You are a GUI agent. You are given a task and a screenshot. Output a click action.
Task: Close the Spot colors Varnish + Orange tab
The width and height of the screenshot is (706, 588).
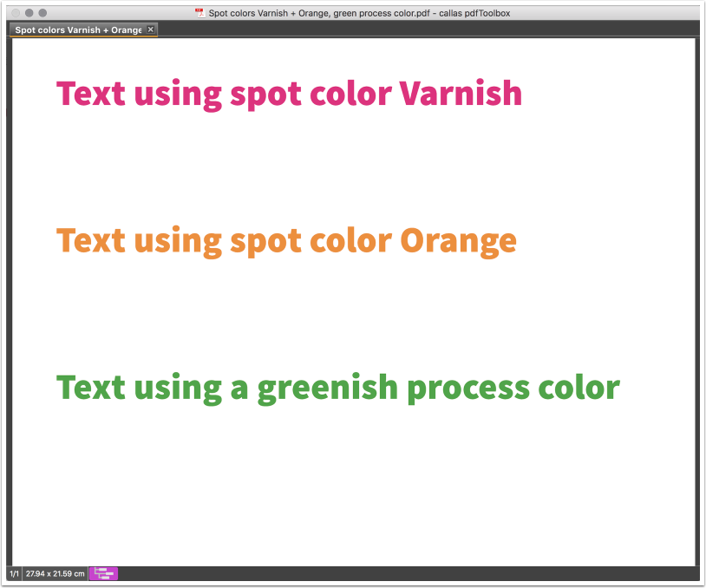(151, 29)
